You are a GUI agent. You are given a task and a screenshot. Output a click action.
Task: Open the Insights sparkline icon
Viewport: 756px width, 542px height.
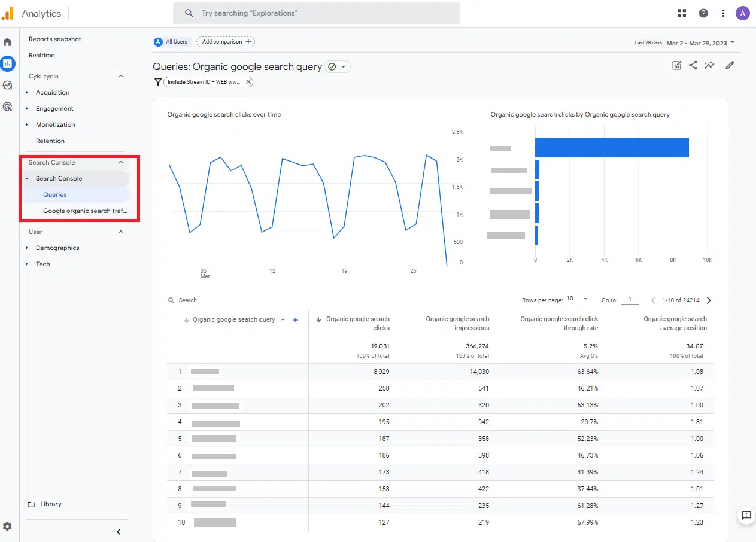point(709,66)
